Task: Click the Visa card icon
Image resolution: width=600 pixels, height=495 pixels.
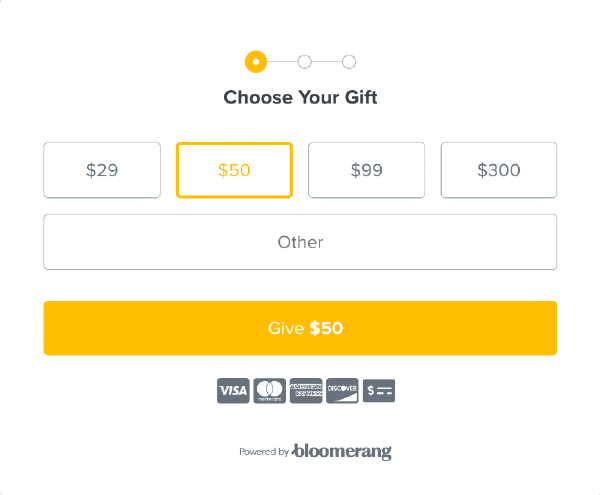Action: pos(233,391)
